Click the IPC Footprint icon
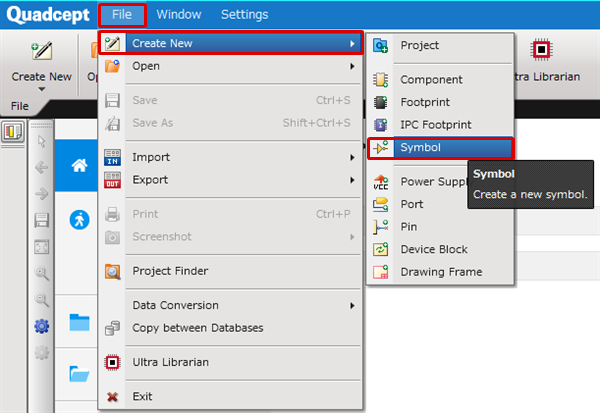The height and width of the screenshot is (413, 600). tap(380, 125)
